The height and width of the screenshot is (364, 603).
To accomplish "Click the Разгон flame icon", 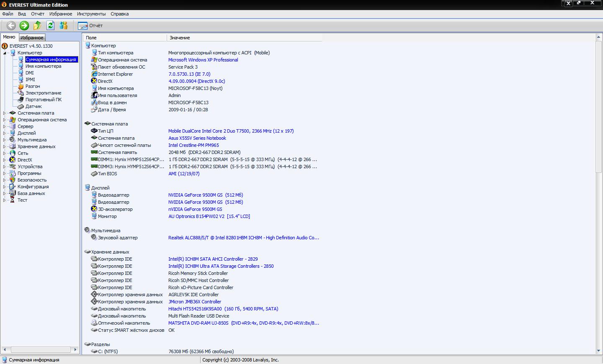I will point(21,86).
